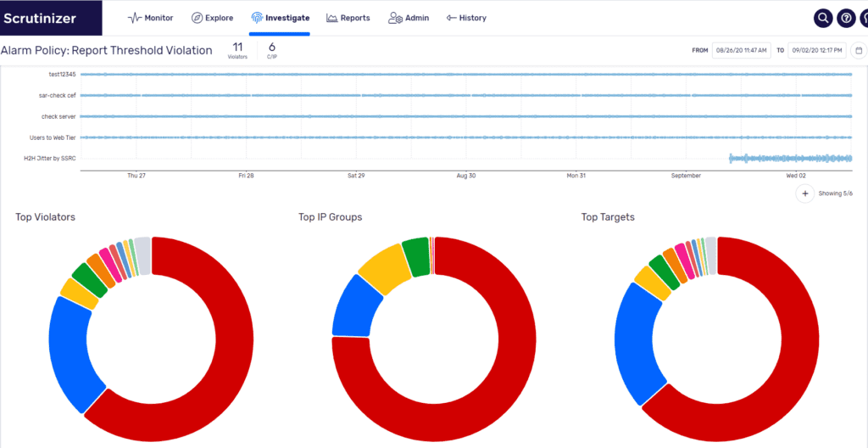Click the Alarm Policy title text
Screen dimensions: 868x448
[x=106, y=50]
